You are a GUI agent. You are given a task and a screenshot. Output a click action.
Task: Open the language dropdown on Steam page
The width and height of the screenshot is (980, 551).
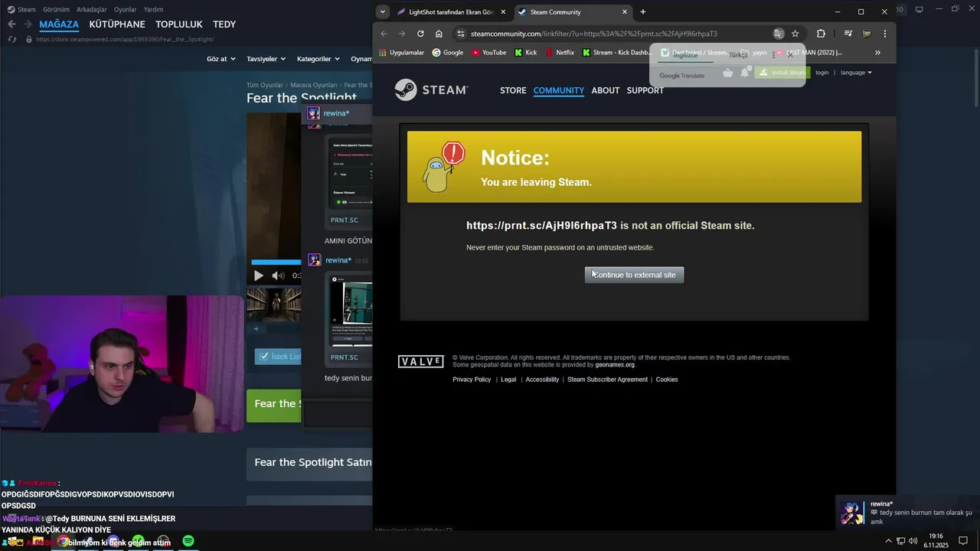click(856, 73)
